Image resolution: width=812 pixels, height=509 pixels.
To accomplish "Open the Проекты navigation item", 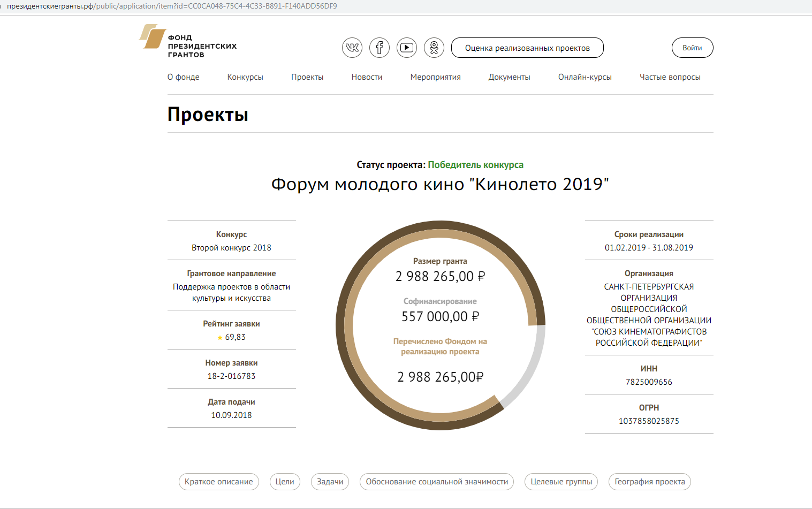I will coord(307,77).
